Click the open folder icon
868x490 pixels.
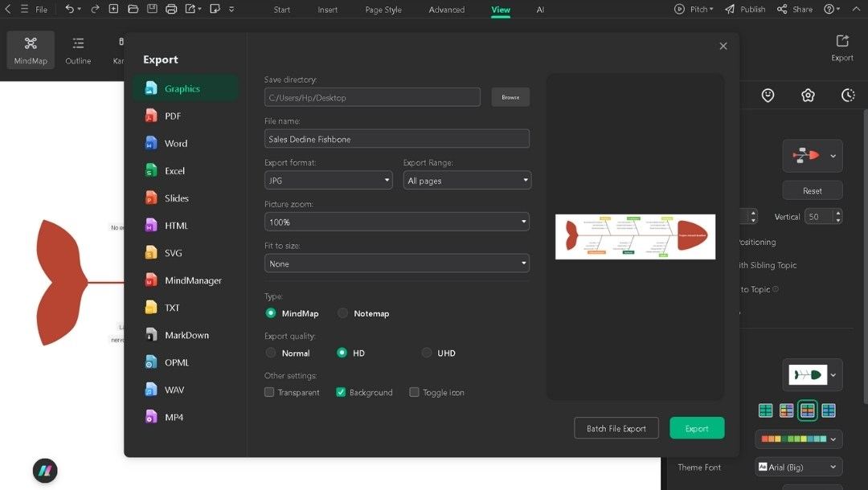pyautogui.click(x=133, y=9)
